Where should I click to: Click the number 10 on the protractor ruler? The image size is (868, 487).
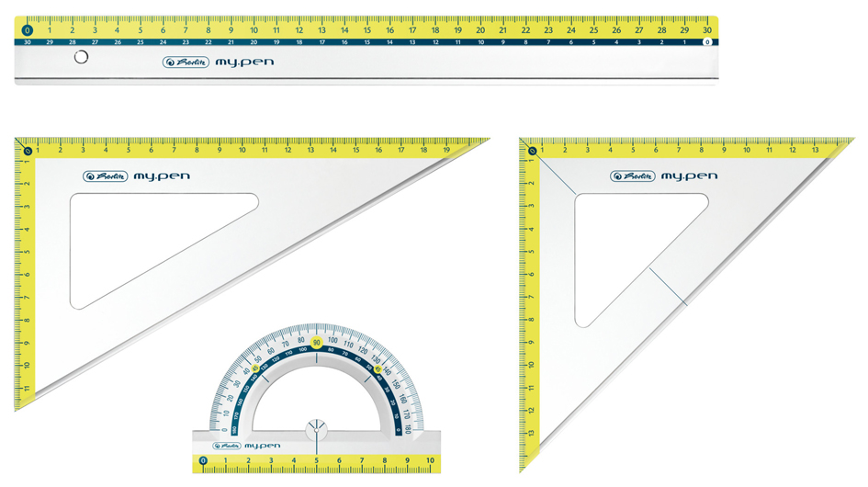[x=429, y=459]
